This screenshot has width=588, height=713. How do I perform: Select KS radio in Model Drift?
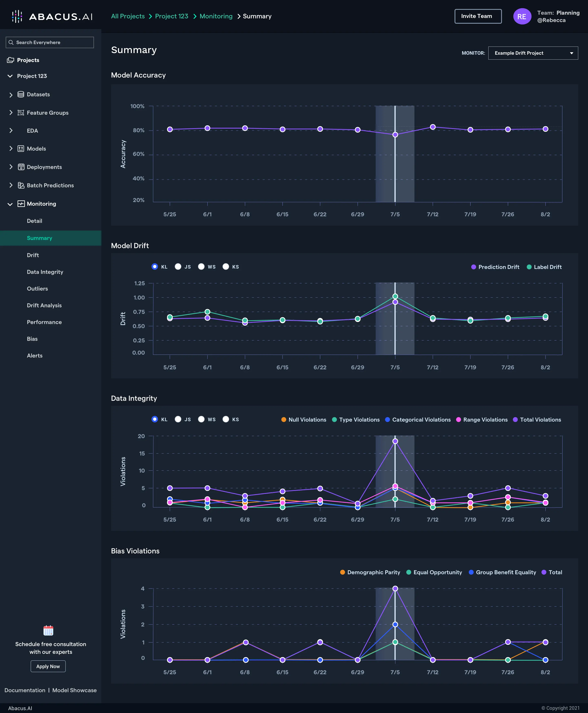[226, 267]
